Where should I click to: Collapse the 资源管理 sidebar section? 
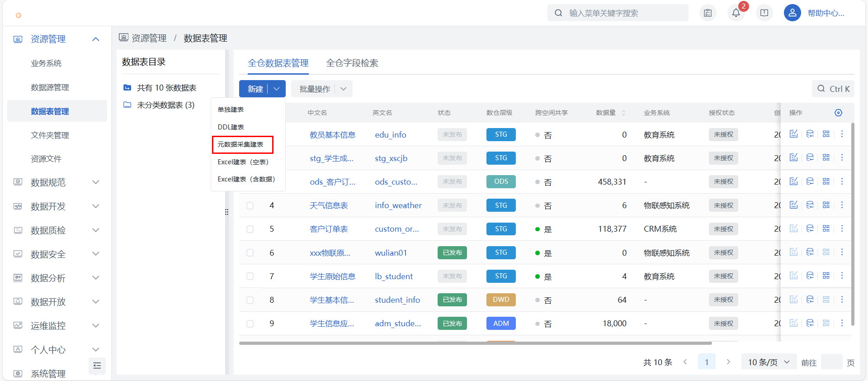(96, 39)
